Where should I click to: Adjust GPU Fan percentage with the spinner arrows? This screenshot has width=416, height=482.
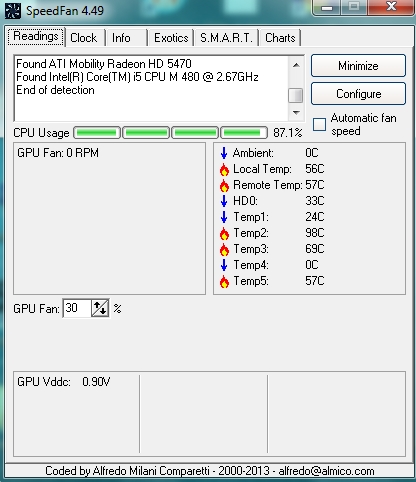click(100, 308)
